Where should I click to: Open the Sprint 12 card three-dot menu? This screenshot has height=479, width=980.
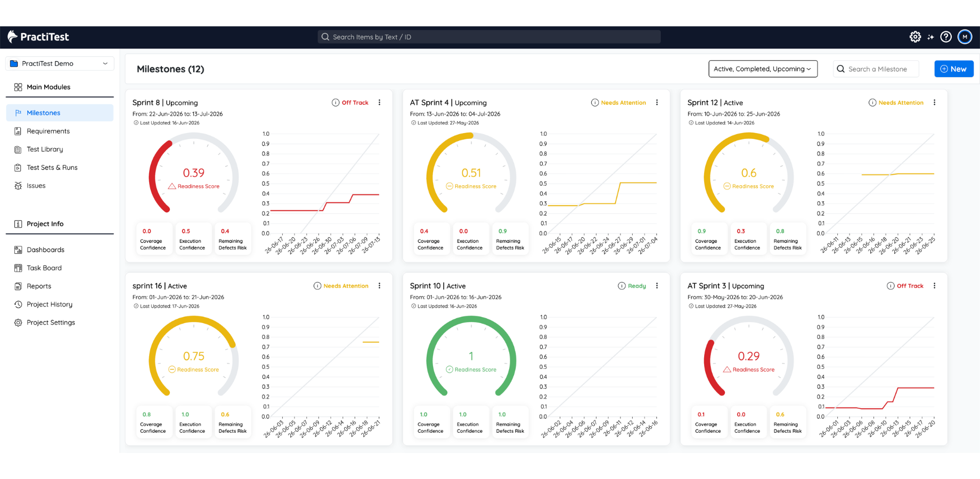point(934,103)
